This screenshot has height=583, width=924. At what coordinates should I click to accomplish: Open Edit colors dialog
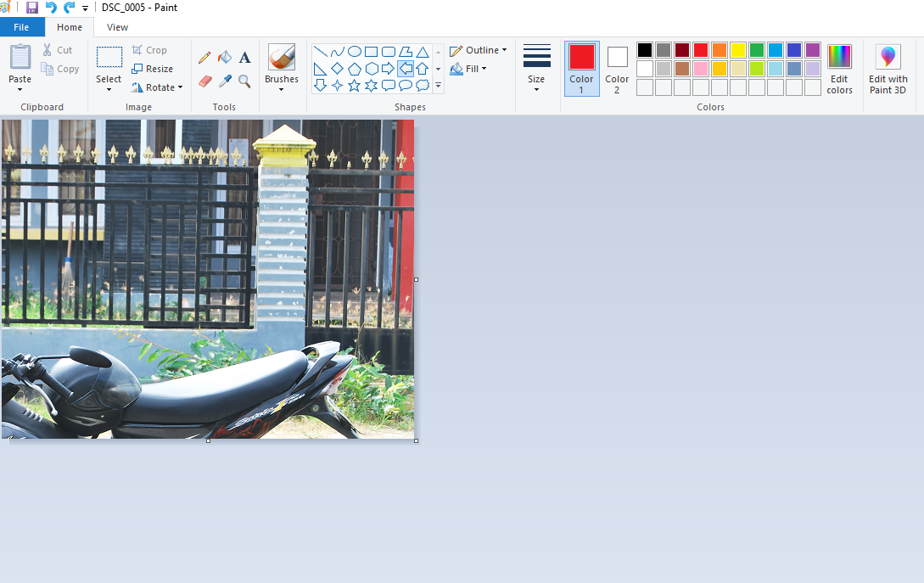839,69
